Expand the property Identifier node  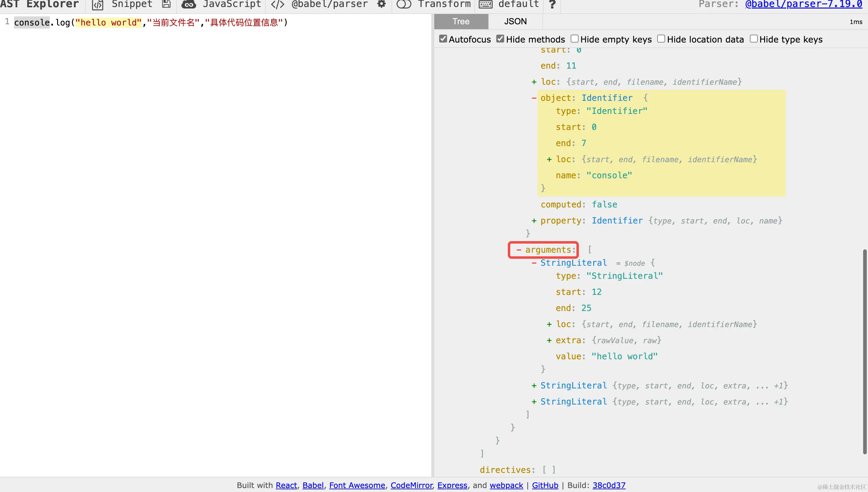(x=534, y=221)
